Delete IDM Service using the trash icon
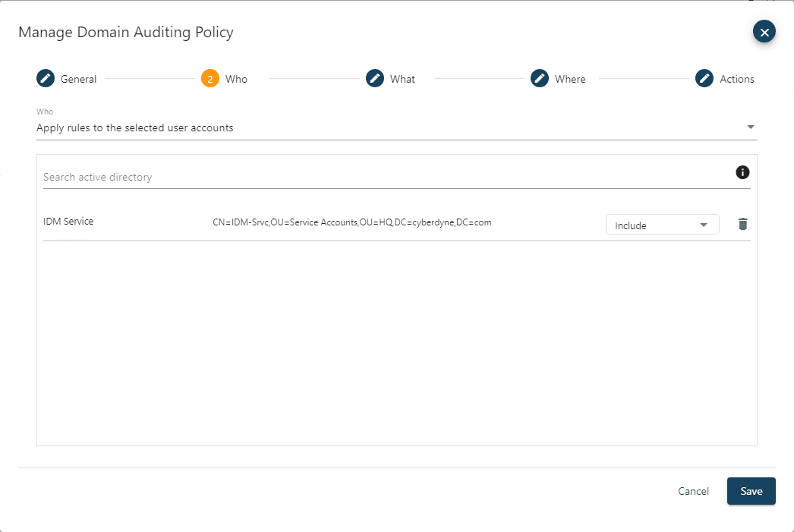The image size is (794, 532). [742, 224]
